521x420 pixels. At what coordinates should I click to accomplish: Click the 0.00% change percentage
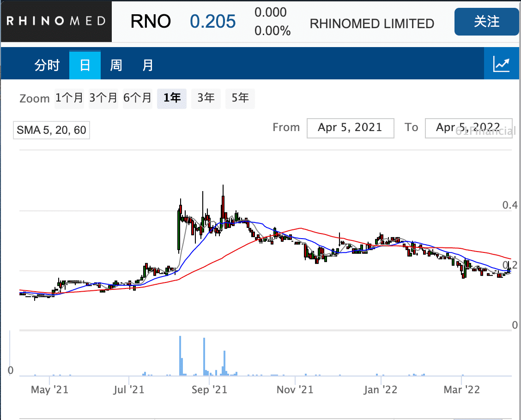(273, 31)
